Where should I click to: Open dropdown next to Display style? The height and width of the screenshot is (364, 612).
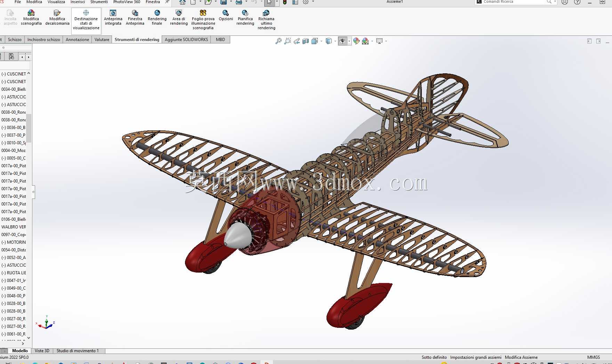pyautogui.click(x=335, y=41)
